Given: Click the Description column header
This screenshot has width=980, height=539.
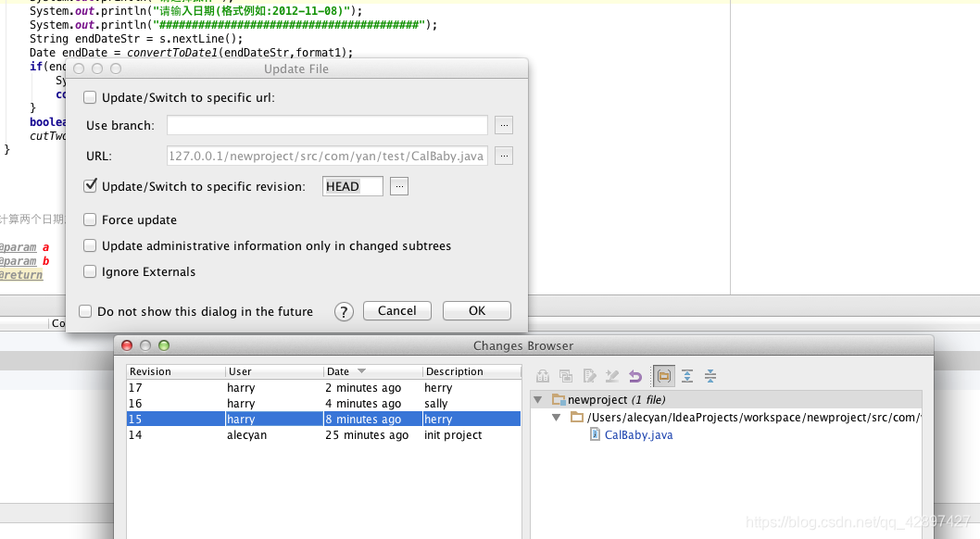Looking at the screenshot, I should point(471,371).
